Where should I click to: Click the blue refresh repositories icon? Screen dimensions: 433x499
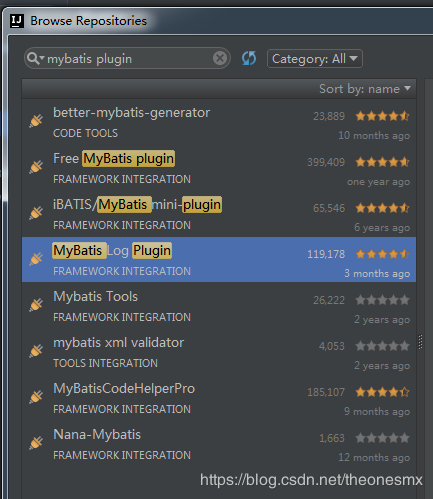coord(249,58)
